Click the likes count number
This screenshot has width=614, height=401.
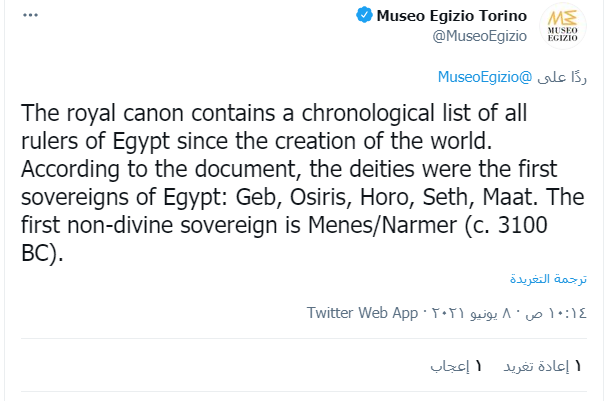pos(478,366)
